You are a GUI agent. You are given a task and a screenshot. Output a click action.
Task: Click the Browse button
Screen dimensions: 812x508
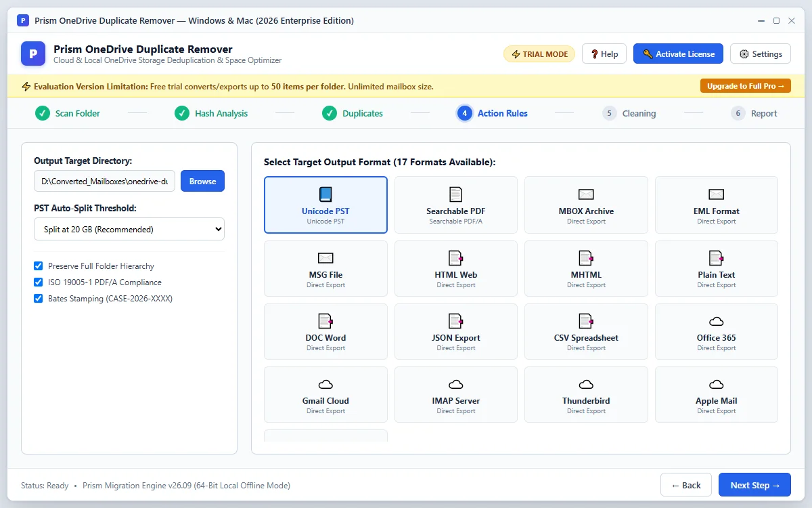(x=202, y=181)
